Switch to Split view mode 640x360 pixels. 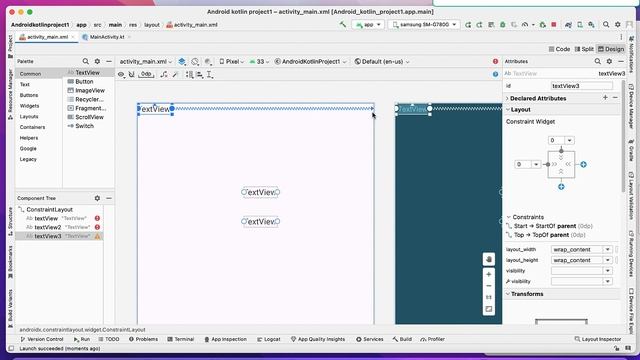click(x=584, y=49)
